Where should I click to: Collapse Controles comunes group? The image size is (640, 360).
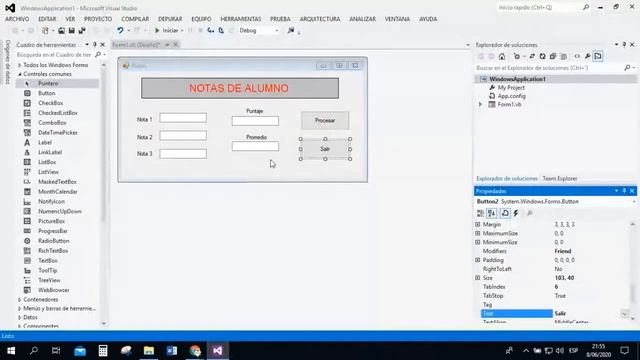coord(20,74)
